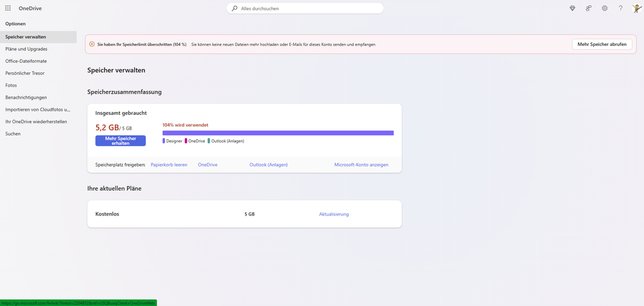Open the rewards icon in header
This screenshot has width=644, height=306.
tap(589, 8)
